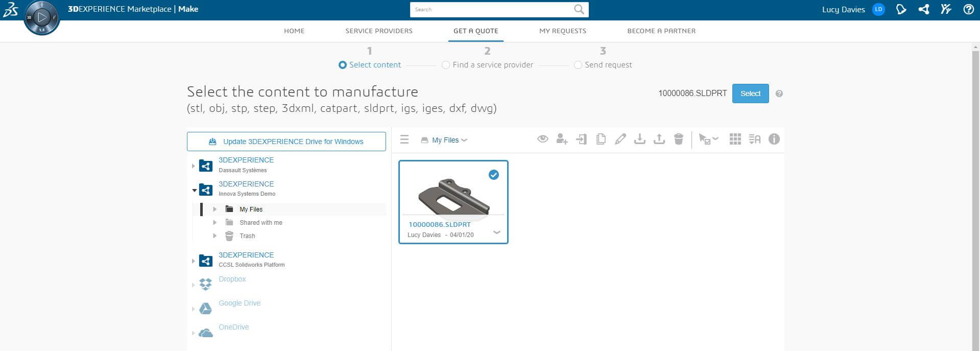Click the Dropbox link
This screenshot has width=980, height=351.
[232, 279]
